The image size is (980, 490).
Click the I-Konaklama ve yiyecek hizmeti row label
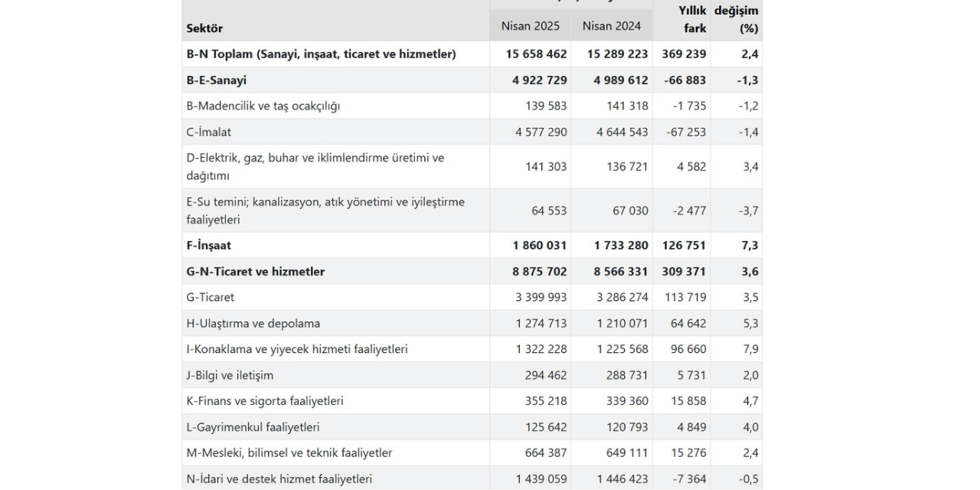[x=297, y=350]
